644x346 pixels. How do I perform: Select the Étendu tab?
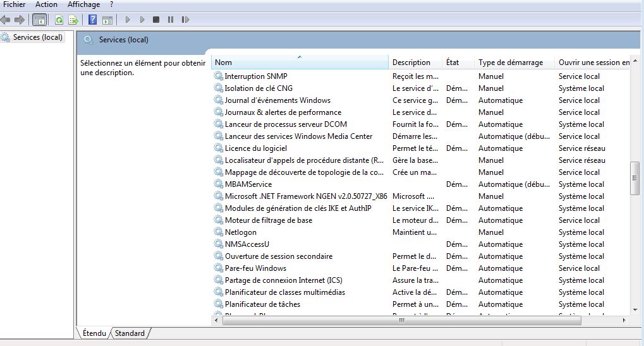pos(94,333)
